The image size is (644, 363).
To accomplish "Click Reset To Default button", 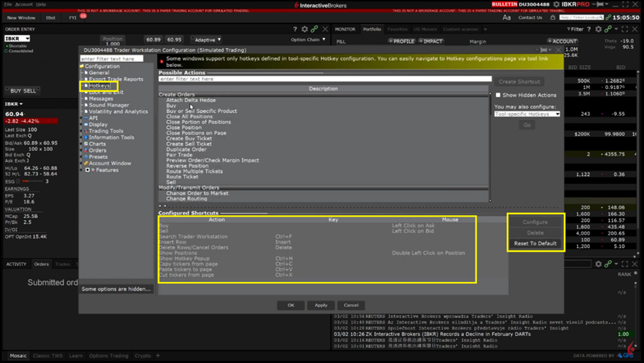I will click(535, 243).
